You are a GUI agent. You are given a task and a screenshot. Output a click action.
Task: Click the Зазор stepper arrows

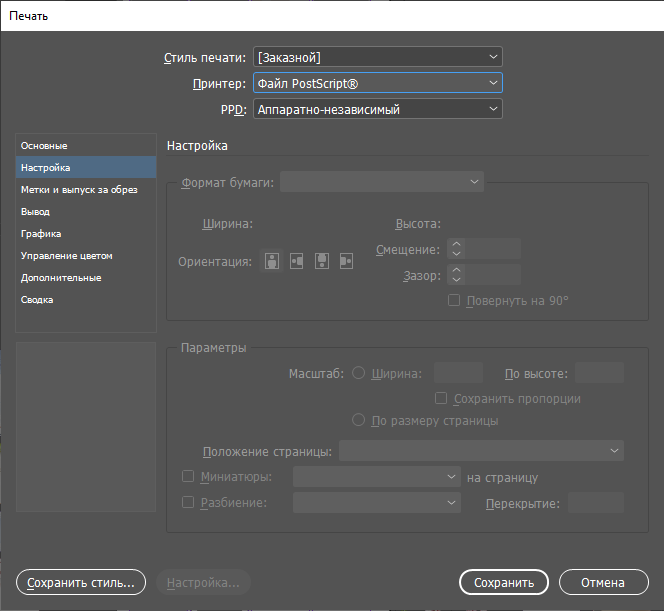(x=456, y=274)
